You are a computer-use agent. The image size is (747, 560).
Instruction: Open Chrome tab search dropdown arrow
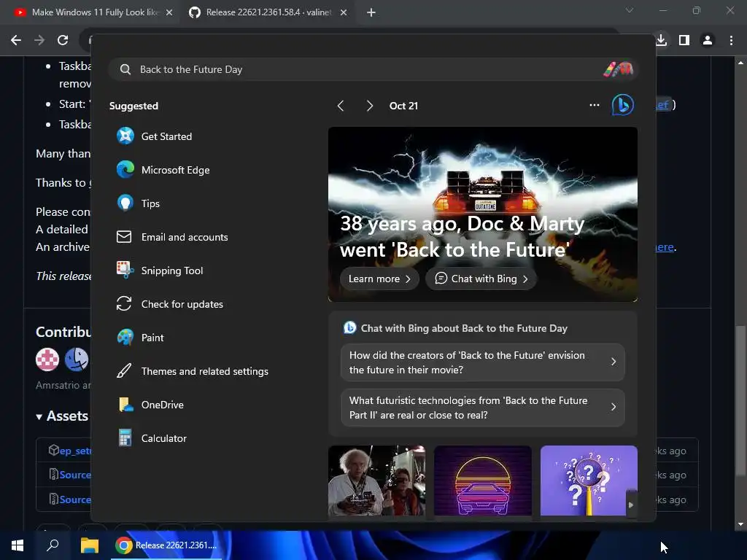point(630,10)
